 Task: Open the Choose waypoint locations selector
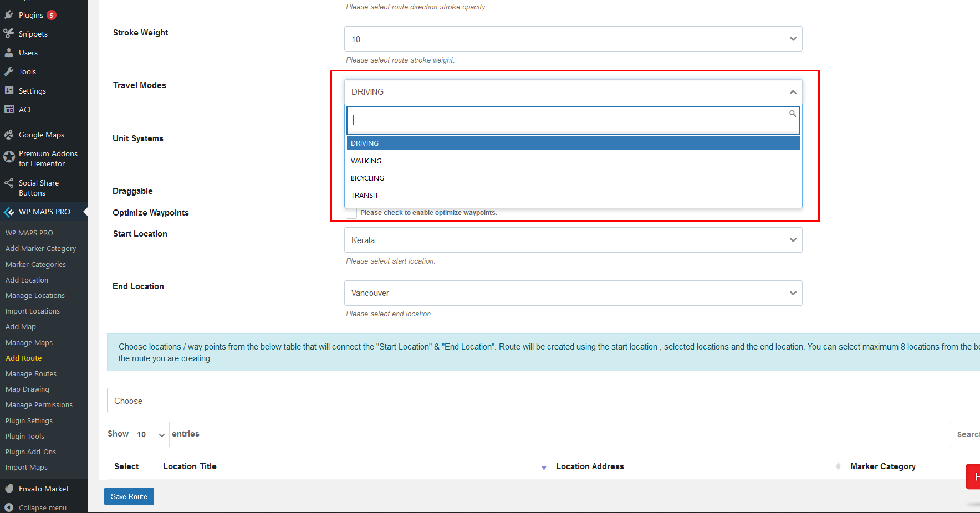[x=543, y=401]
